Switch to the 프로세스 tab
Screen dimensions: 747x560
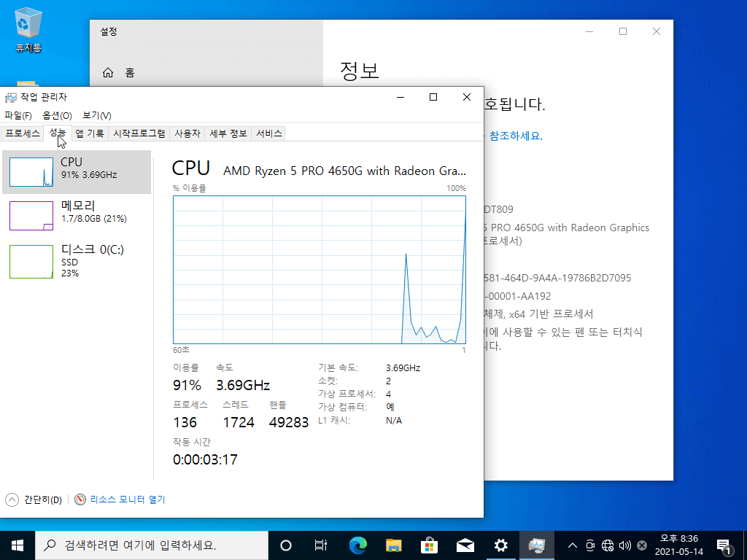pyautogui.click(x=23, y=133)
